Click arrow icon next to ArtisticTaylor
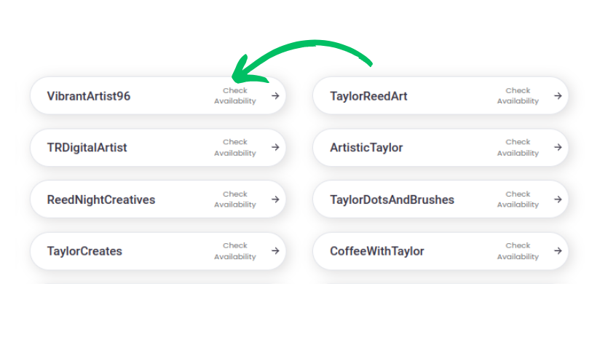 coord(558,147)
